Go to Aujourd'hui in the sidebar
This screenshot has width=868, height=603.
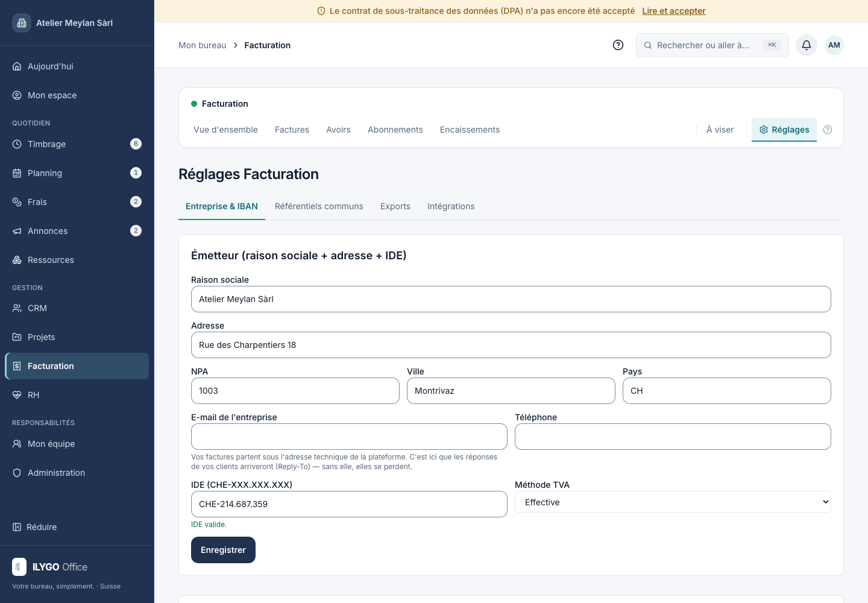77,66
